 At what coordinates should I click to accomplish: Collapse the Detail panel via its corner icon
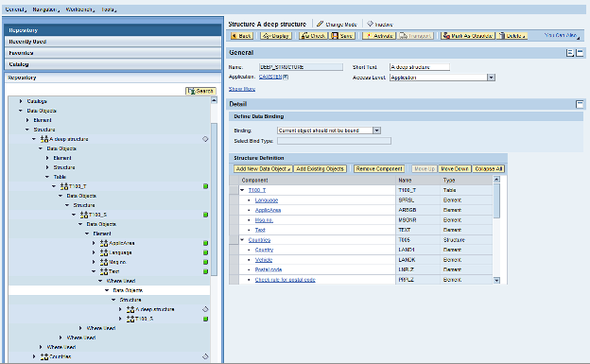pos(580,104)
